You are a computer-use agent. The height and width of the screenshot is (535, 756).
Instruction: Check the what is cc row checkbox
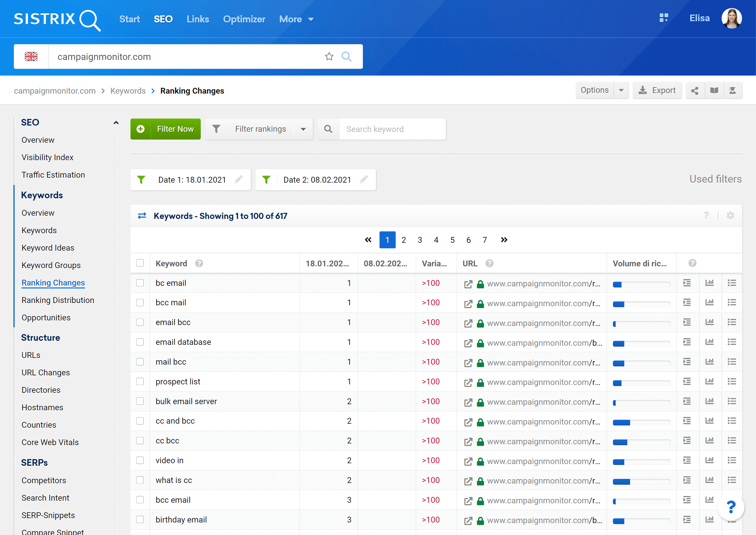140,480
